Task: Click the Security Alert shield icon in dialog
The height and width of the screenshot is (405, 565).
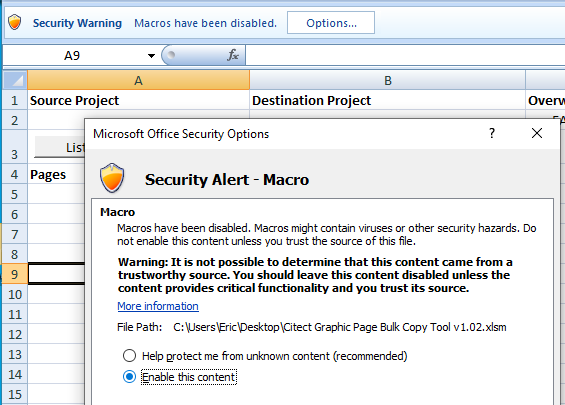Action: pos(112,178)
